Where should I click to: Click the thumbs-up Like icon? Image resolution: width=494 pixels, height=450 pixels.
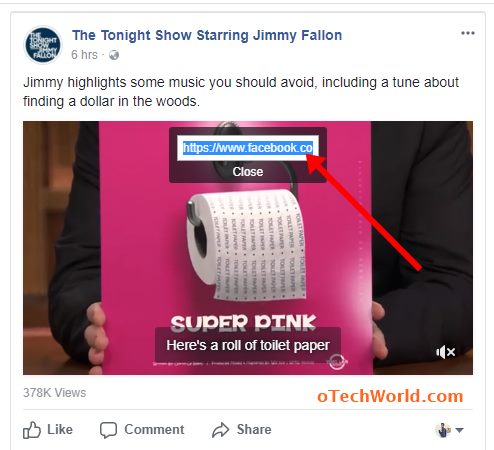[32, 430]
